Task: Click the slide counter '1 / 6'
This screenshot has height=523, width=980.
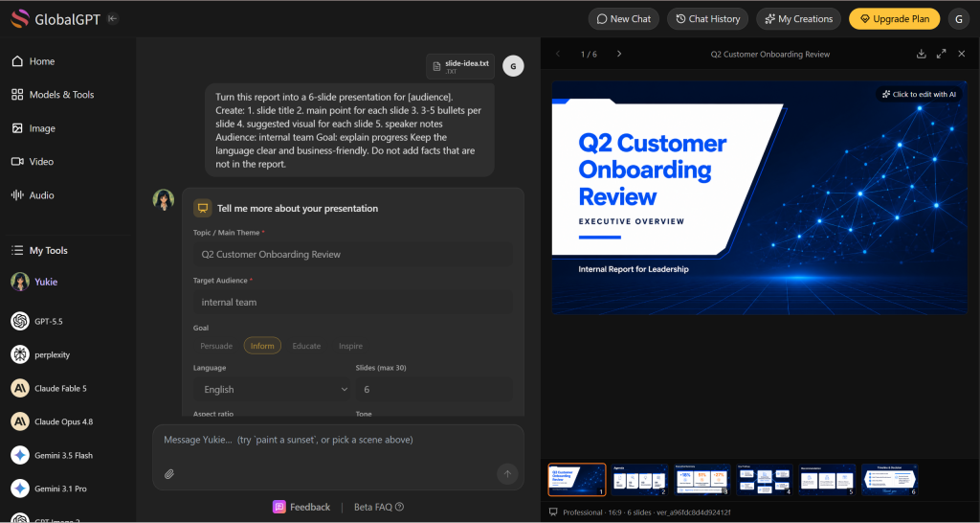Action: (x=589, y=55)
